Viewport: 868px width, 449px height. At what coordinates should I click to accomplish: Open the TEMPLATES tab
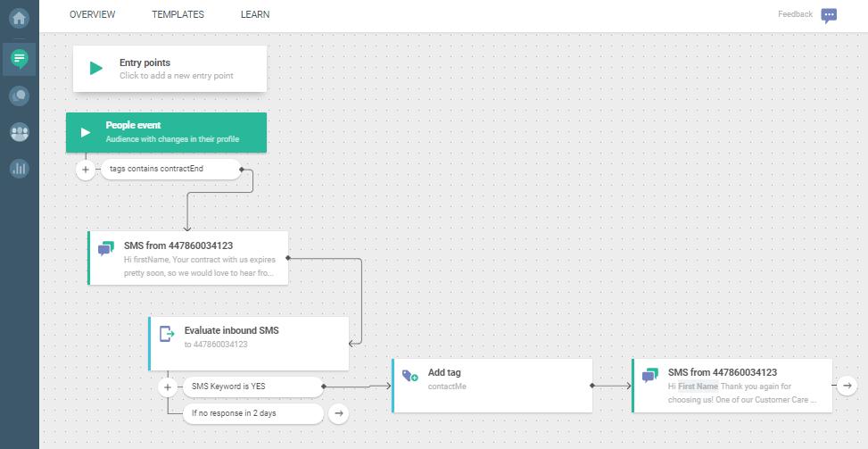[x=178, y=14]
